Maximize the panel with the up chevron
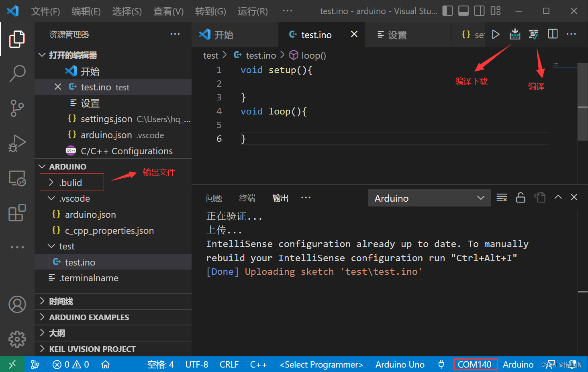Screen dimensions: 588x372 point(558,197)
